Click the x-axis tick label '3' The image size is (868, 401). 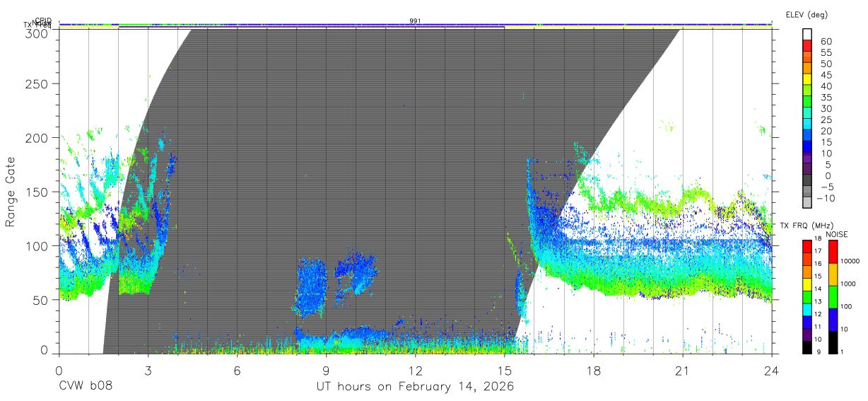pyautogui.click(x=148, y=371)
